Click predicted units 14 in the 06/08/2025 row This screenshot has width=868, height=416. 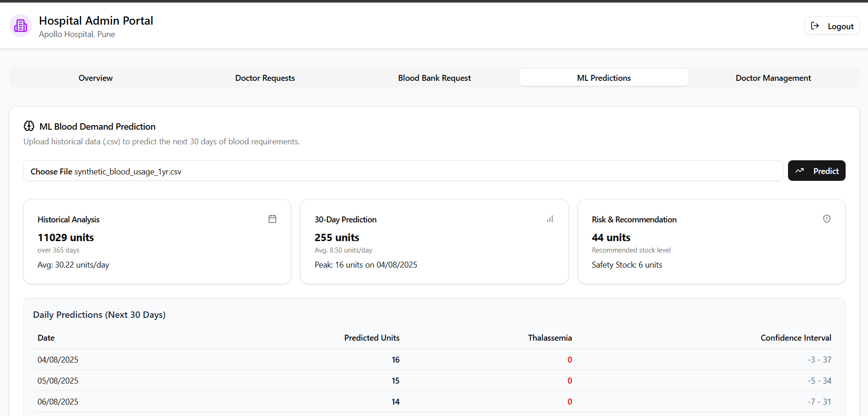pos(395,402)
